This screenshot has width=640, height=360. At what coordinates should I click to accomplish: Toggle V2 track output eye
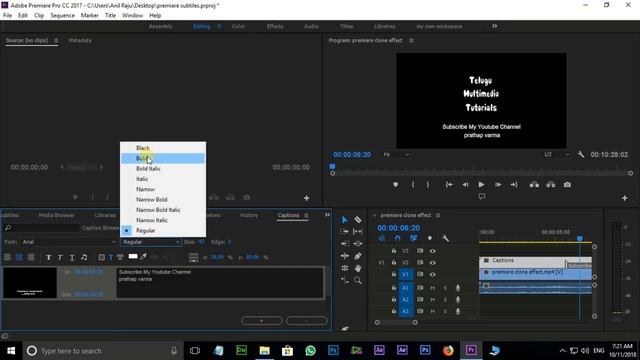click(x=432, y=263)
